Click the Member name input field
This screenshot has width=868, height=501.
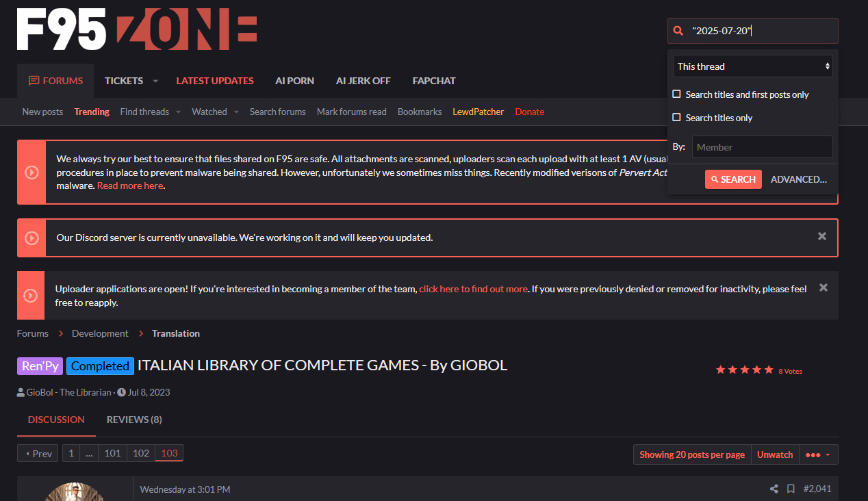pos(762,147)
